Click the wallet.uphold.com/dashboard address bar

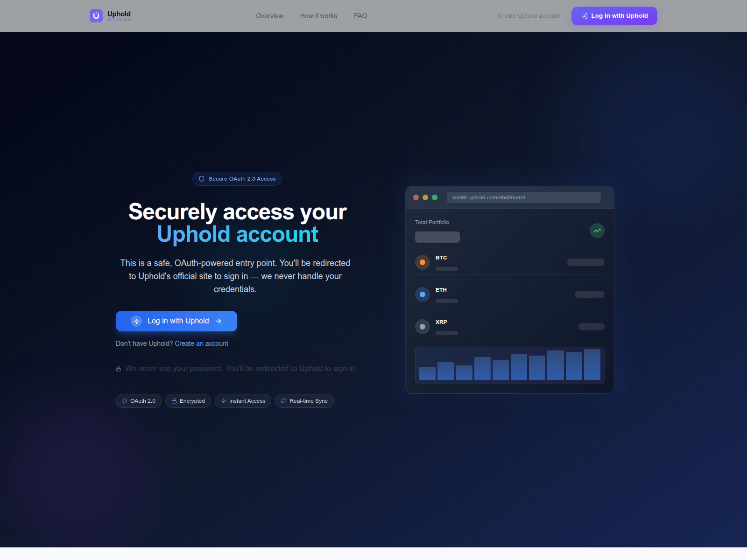coord(524,197)
